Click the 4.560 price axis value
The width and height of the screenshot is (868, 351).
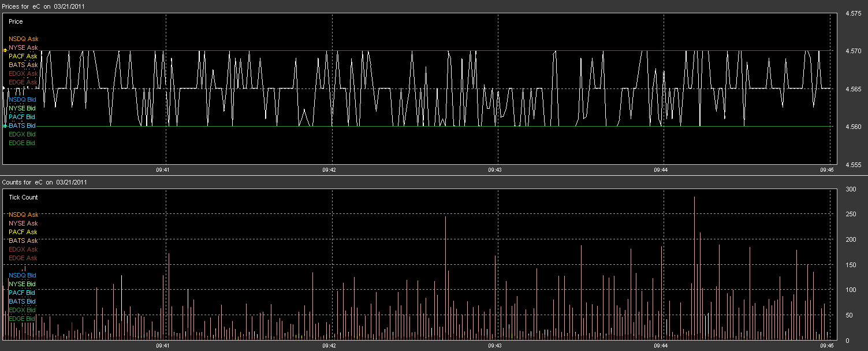point(853,127)
